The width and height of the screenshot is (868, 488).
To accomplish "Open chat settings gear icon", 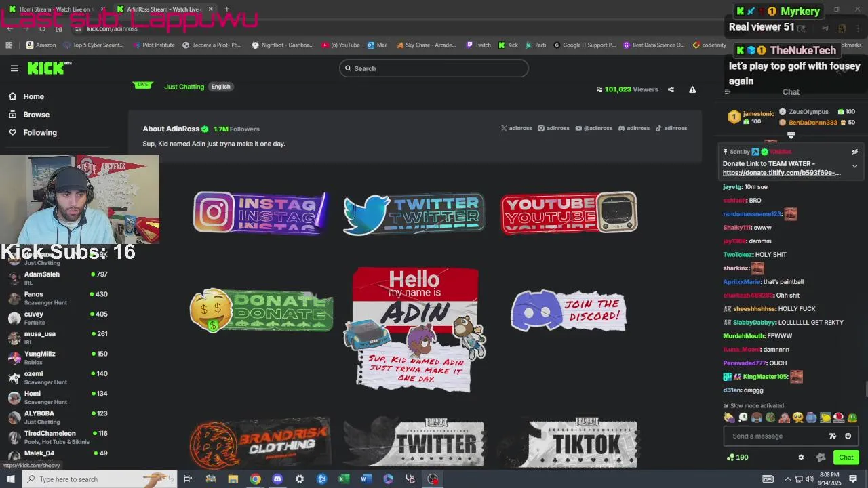I will [801, 457].
